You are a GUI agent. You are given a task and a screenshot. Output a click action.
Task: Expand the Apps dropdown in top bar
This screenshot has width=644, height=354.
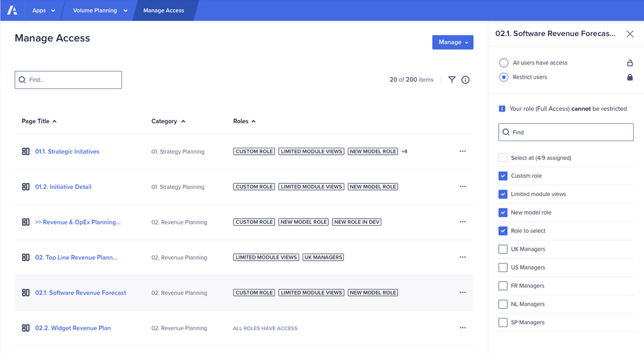pos(44,10)
